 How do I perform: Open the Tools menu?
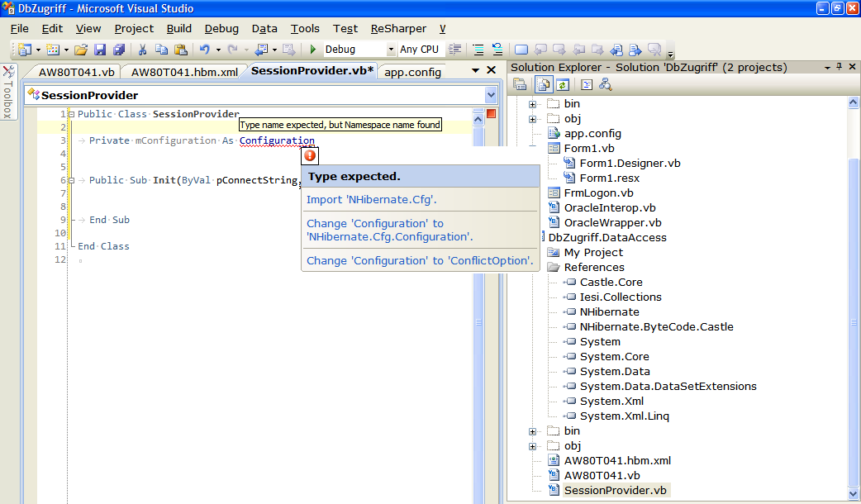pos(305,29)
